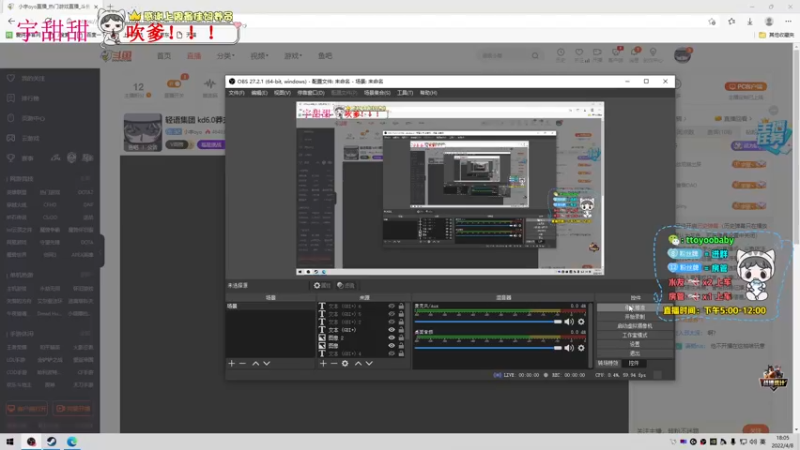Open the 停靠窗口(D) menu in OBS
The height and width of the screenshot is (450, 800).
311,93
